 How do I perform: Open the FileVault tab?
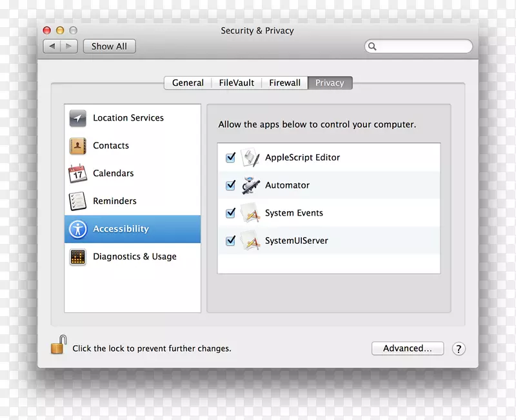tap(236, 83)
